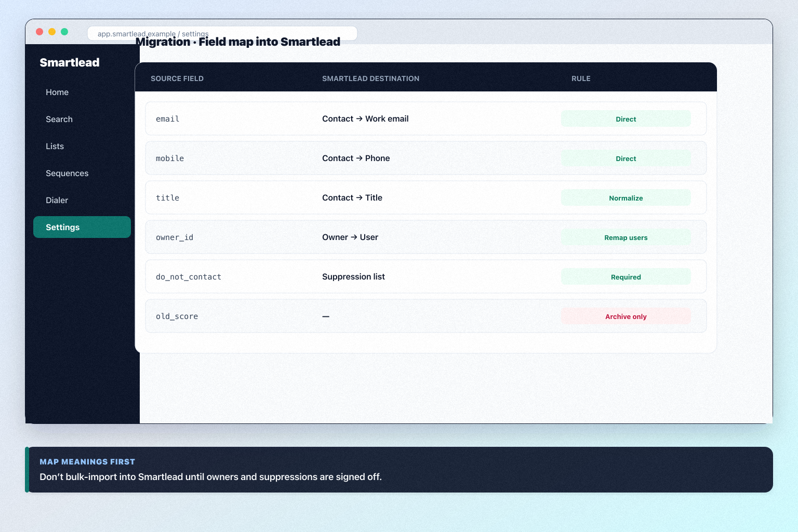Click the Contact → Title destination
Viewport: 798px width, 532px height.
pos(352,197)
